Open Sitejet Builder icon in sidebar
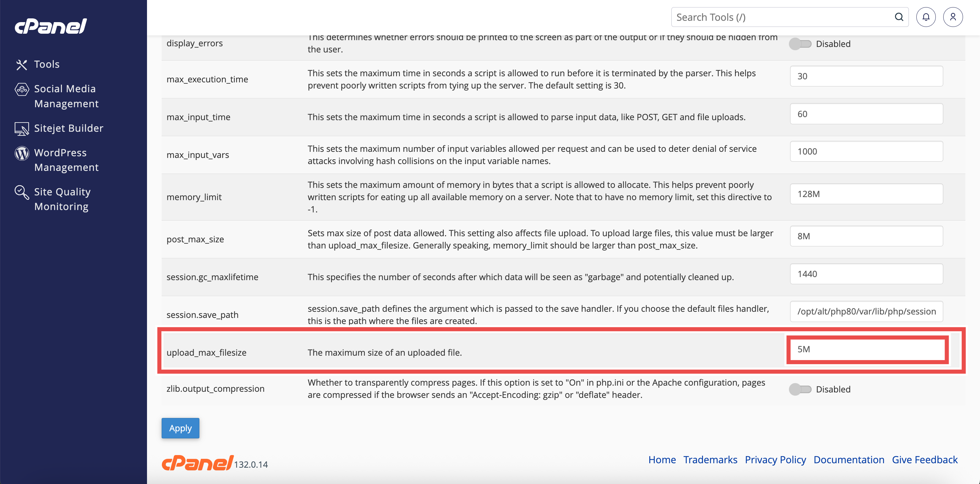This screenshot has width=980, height=484. [22, 129]
